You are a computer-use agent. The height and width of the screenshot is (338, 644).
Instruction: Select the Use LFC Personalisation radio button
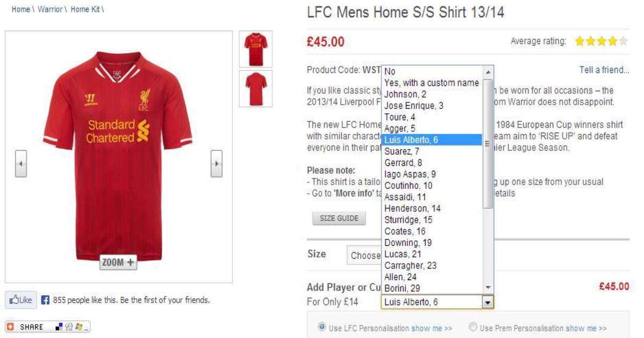322,327
